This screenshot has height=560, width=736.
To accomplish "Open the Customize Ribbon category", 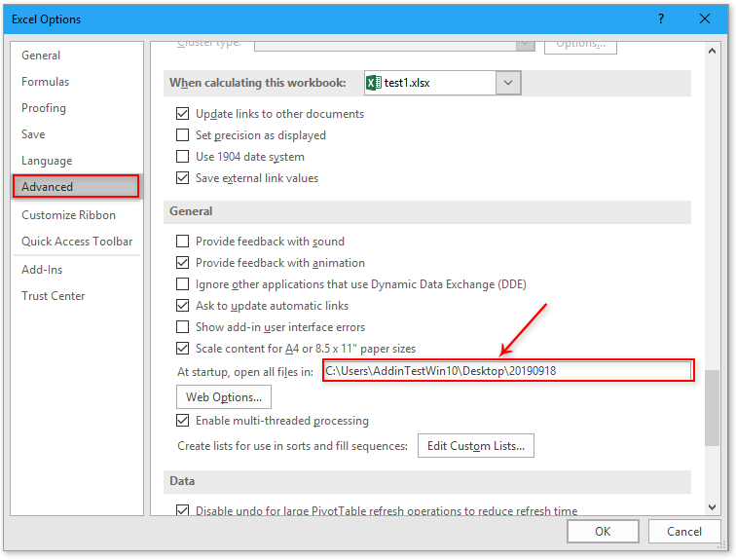I will point(68,215).
